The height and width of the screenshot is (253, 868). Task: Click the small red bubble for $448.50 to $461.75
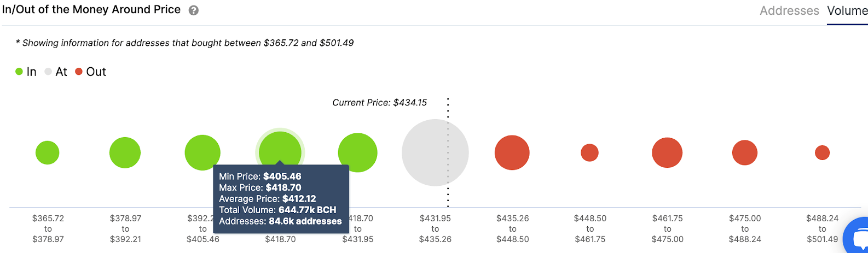(589, 152)
